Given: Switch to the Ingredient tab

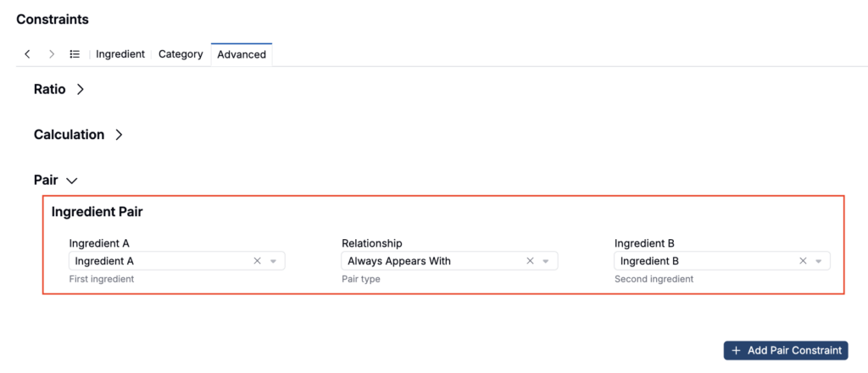Looking at the screenshot, I should (120, 54).
